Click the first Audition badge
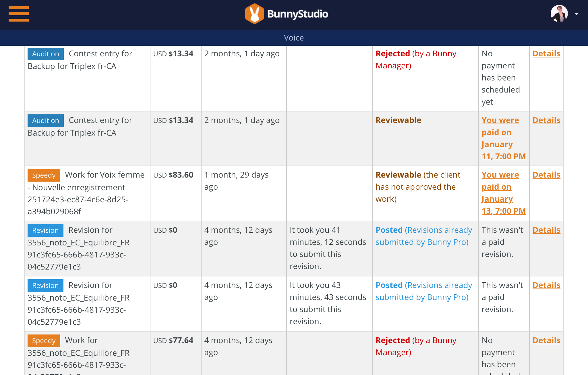The width and height of the screenshot is (588, 375). [x=45, y=54]
